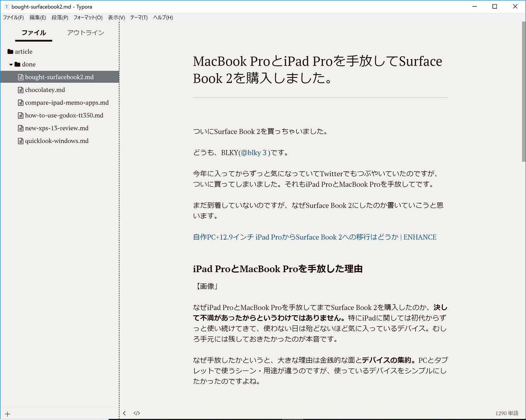Show word count details at 1290 単語
This screenshot has height=420, width=526.
(x=507, y=413)
